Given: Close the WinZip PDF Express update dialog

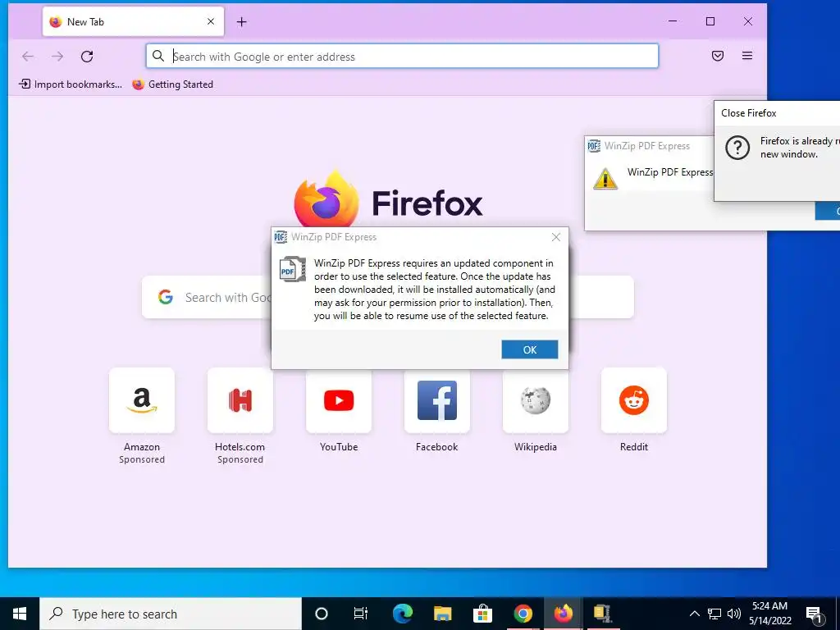Looking at the screenshot, I should coord(555,237).
